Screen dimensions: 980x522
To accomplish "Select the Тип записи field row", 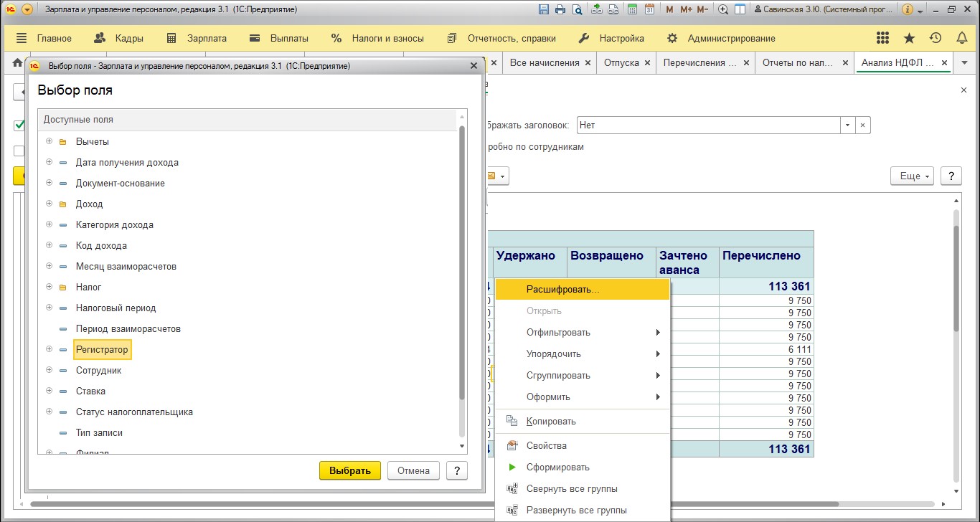I will [247, 432].
